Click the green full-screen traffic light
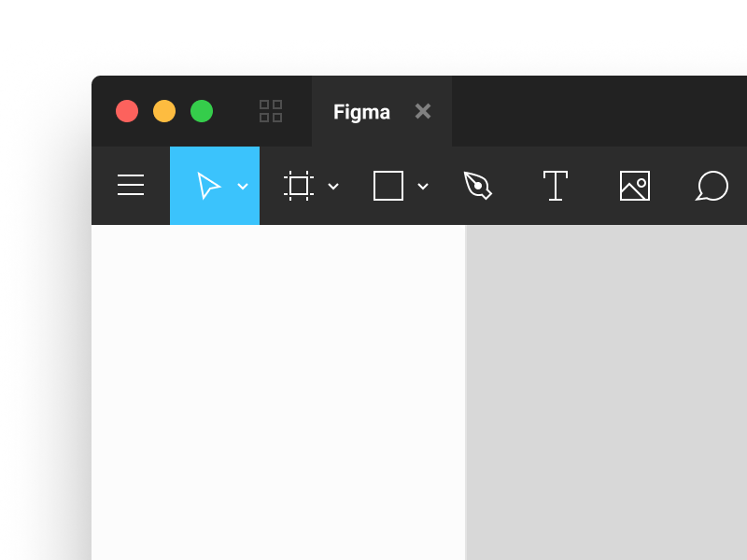 pos(202,111)
